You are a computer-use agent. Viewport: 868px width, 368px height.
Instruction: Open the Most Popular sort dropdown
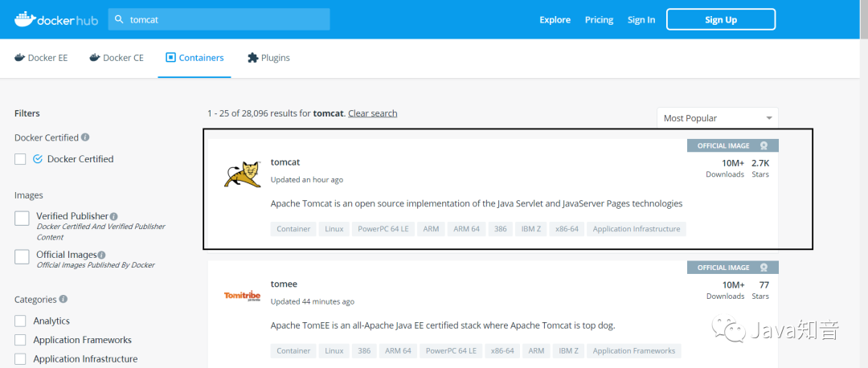tap(718, 118)
